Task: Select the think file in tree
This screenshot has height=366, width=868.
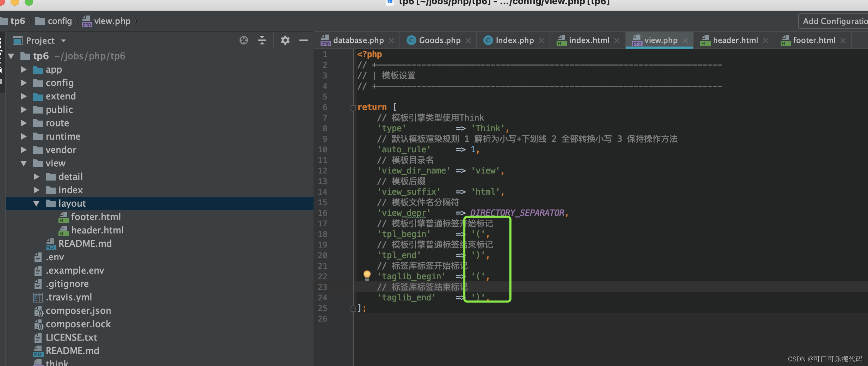Action: (57, 363)
